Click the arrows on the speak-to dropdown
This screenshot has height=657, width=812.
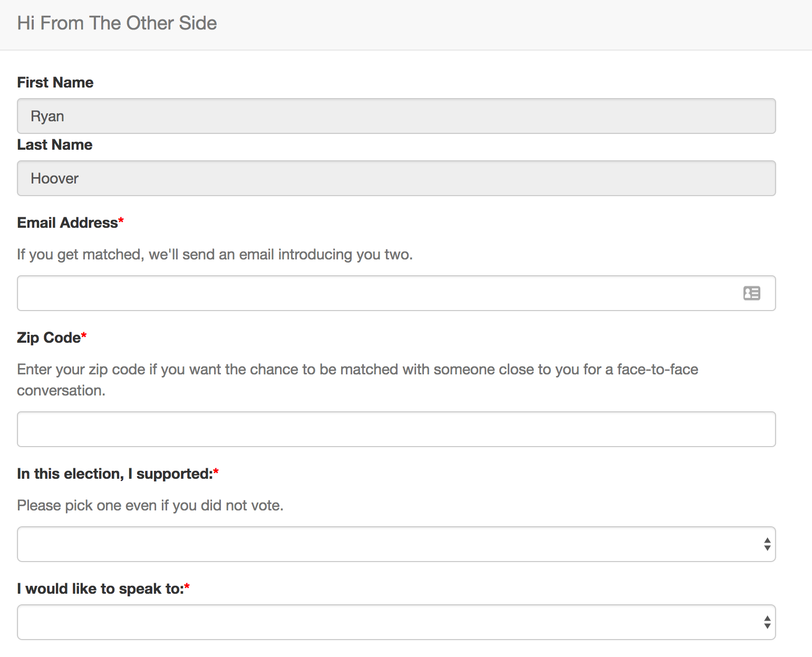tap(767, 622)
